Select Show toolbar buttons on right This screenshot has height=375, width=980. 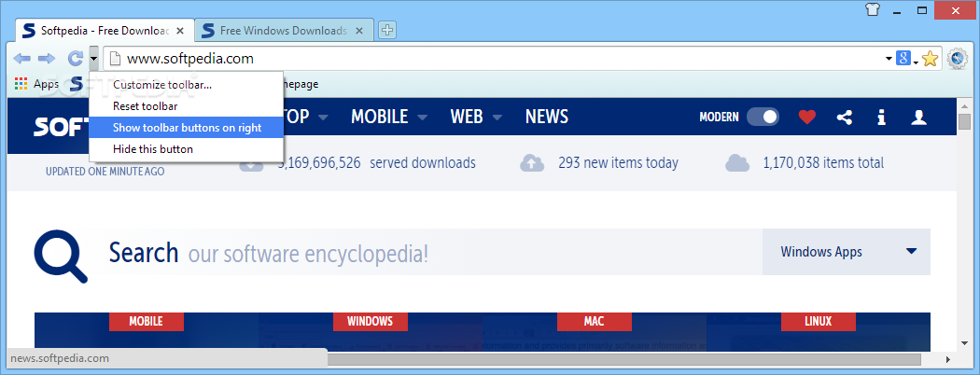coord(187,128)
